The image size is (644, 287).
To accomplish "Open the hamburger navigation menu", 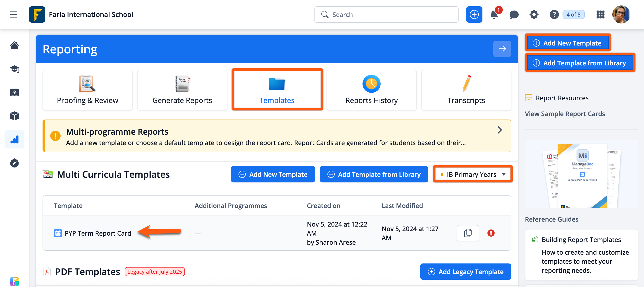I will point(14,14).
